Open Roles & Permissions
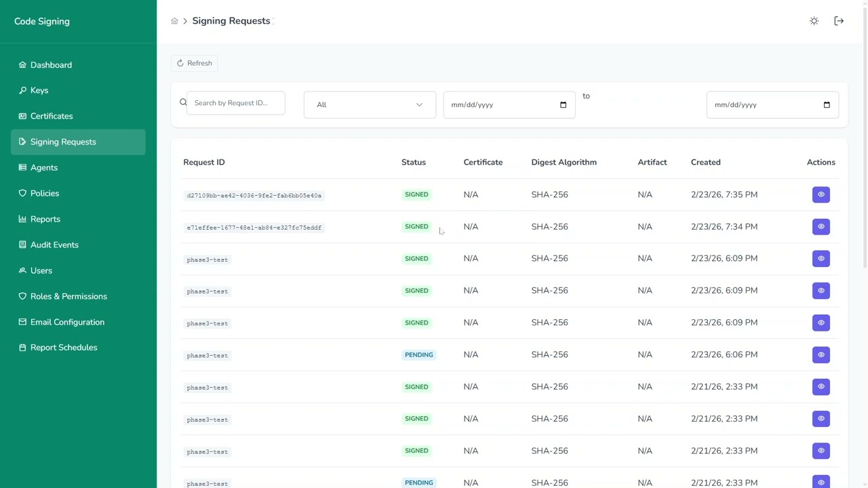This screenshot has width=868, height=488. click(78, 297)
